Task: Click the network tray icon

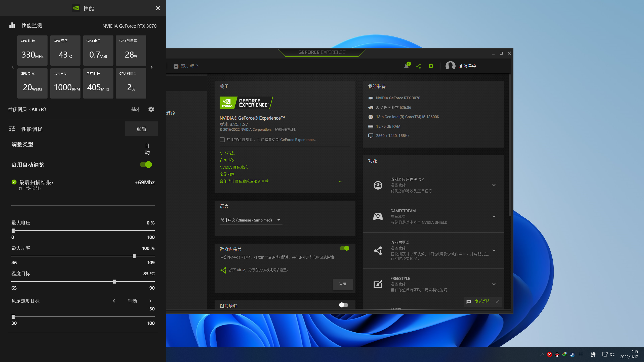Action: 605,354
